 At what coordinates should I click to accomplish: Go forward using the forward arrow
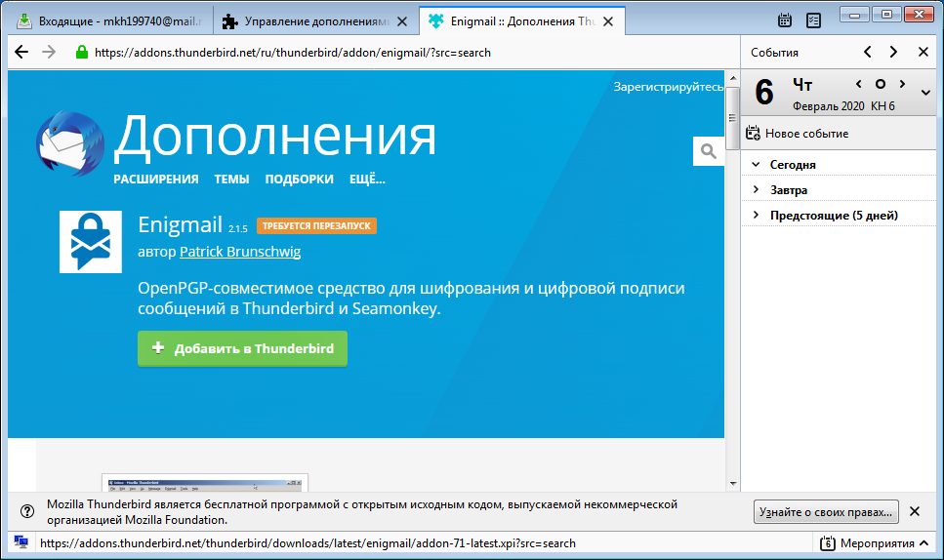(49, 53)
